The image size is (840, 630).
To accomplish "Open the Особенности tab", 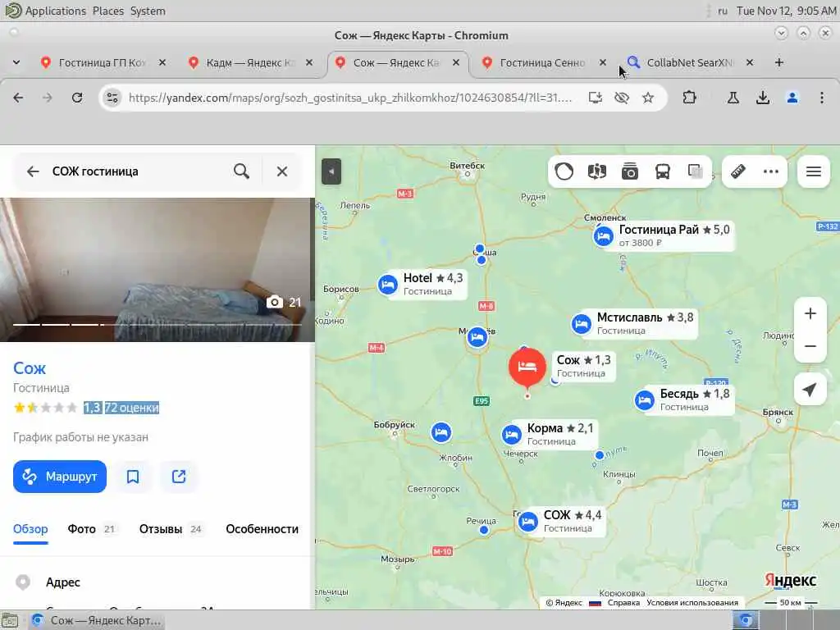I will click(x=262, y=529).
